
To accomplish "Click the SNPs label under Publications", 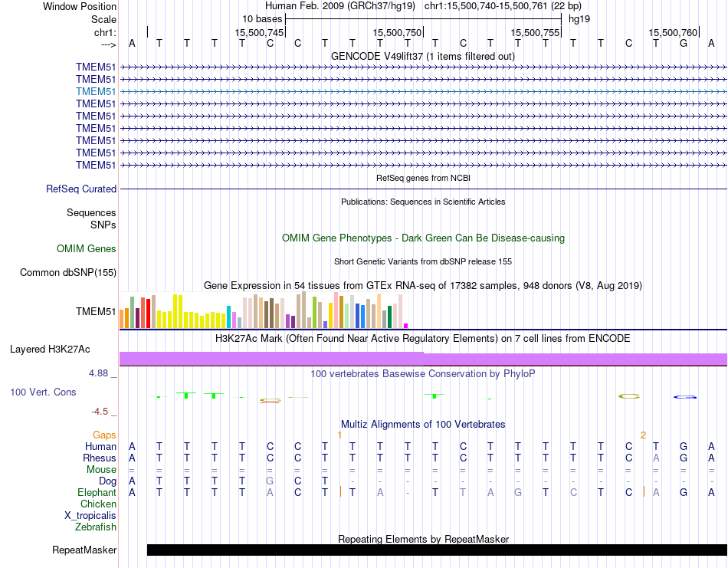I will [x=103, y=225].
